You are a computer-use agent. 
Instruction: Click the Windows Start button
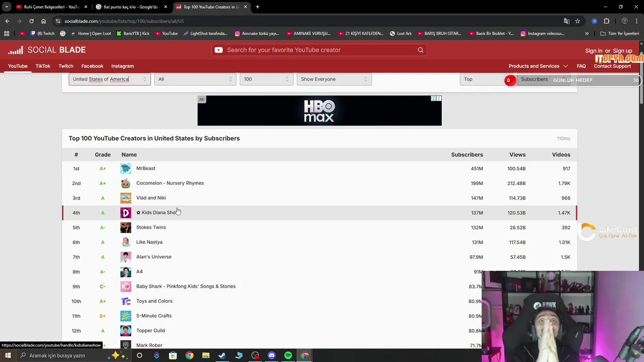click(x=8, y=355)
